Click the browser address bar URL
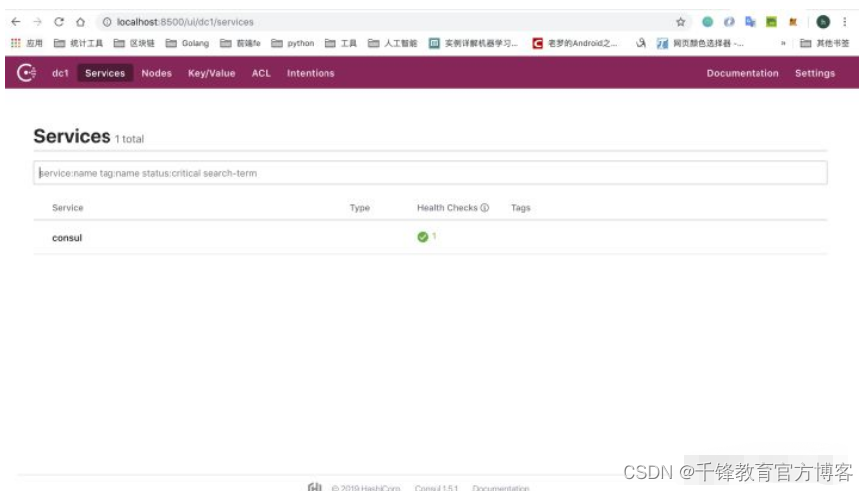The height and width of the screenshot is (491, 868). point(185,22)
